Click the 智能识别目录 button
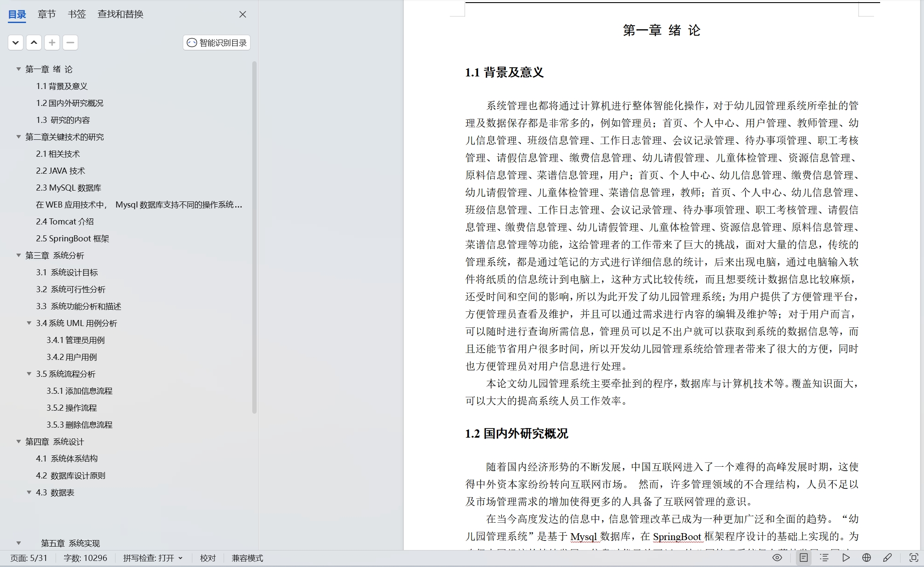 coord(217,43)
